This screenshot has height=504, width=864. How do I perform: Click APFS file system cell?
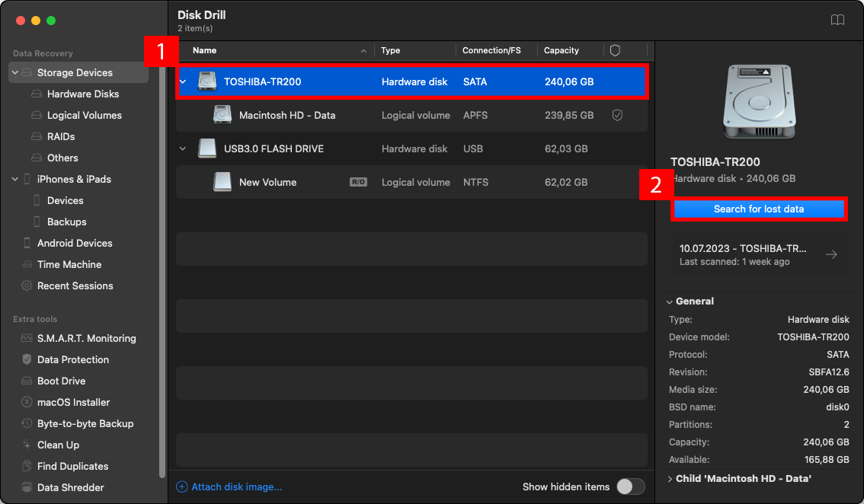[x=475, y=115]
